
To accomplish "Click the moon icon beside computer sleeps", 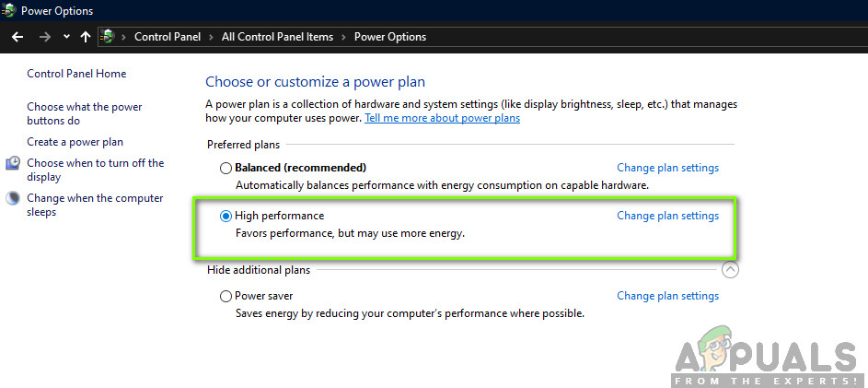I will pos(13,199).
